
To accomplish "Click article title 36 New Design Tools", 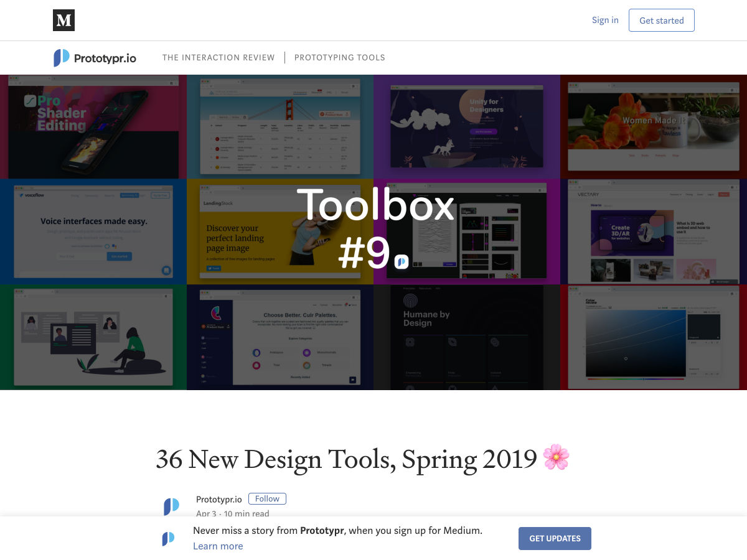I will point(363,459).
